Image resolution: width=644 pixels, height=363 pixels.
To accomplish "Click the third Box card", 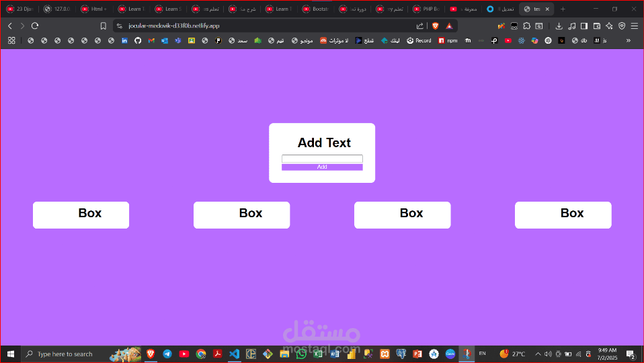I will [403, 214].
